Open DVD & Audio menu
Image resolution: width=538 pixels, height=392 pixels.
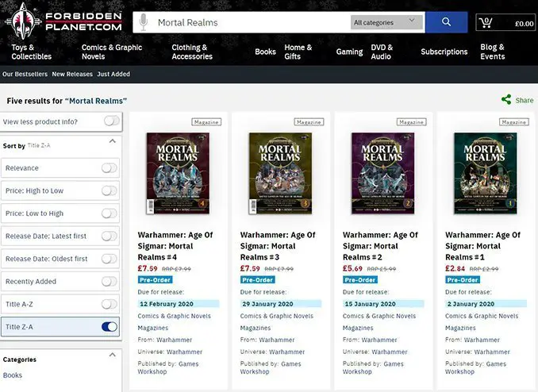click(382, 52)
